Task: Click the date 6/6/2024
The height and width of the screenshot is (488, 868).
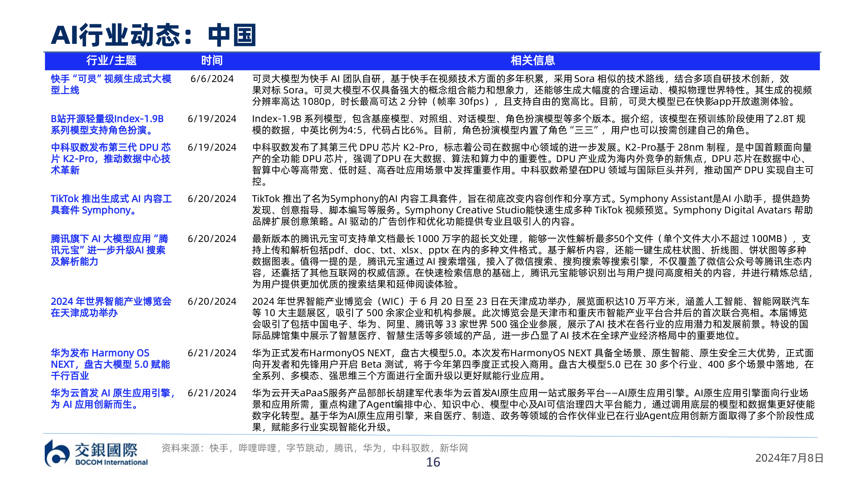Action: 212,79
